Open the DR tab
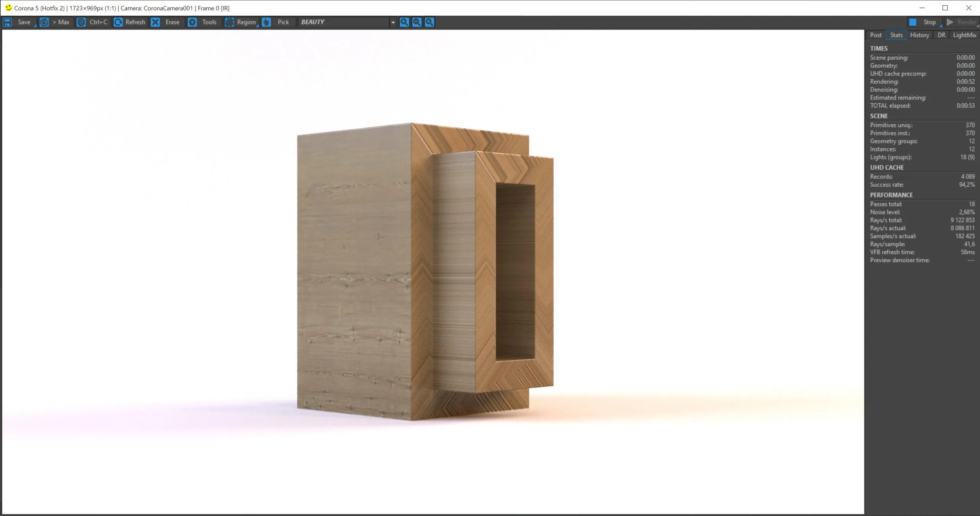The height and width of the screenshot is (516, 980). click(941, 35)
